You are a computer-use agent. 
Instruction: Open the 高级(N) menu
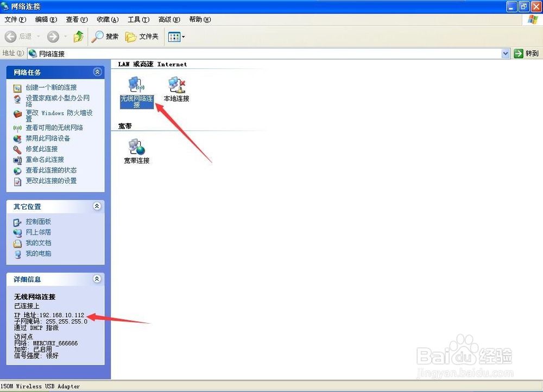click(x=169, y=20)
